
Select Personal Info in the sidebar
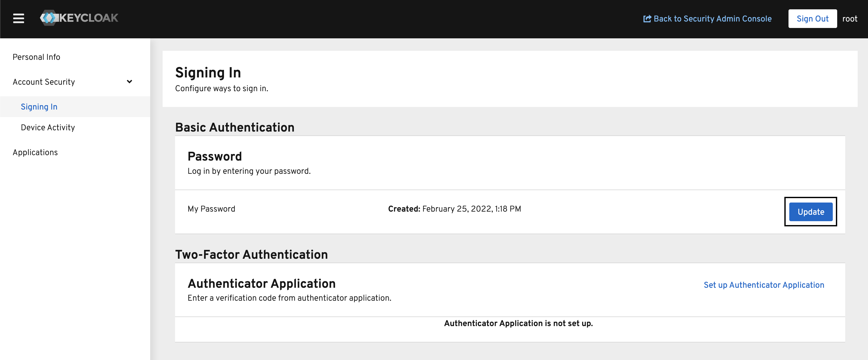coord(36,57)
